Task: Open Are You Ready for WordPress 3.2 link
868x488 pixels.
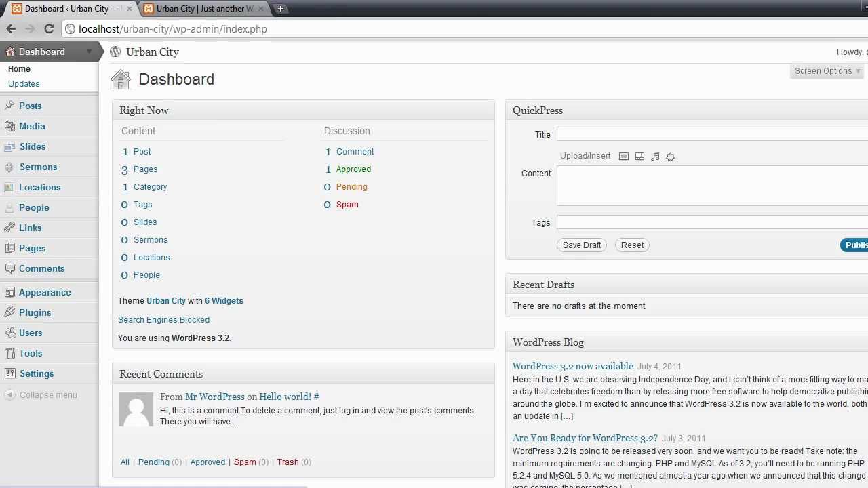Action: (x=585, y=438)
